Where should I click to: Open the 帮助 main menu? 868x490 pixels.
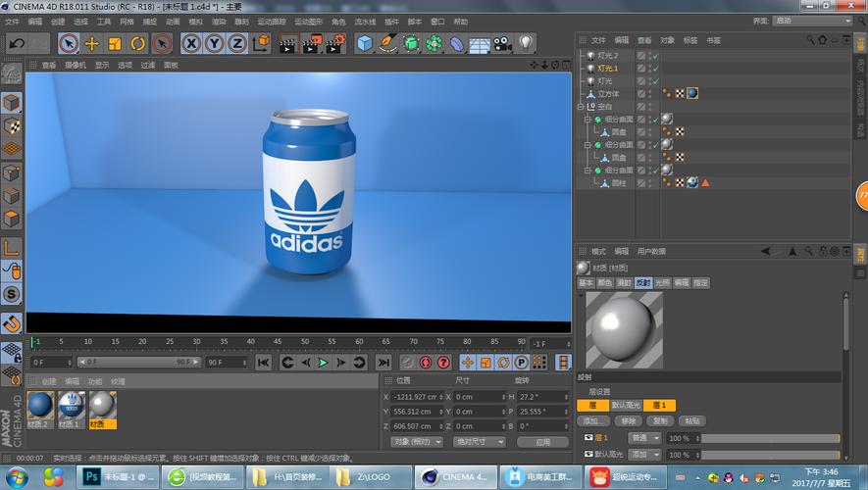[461, 22]
